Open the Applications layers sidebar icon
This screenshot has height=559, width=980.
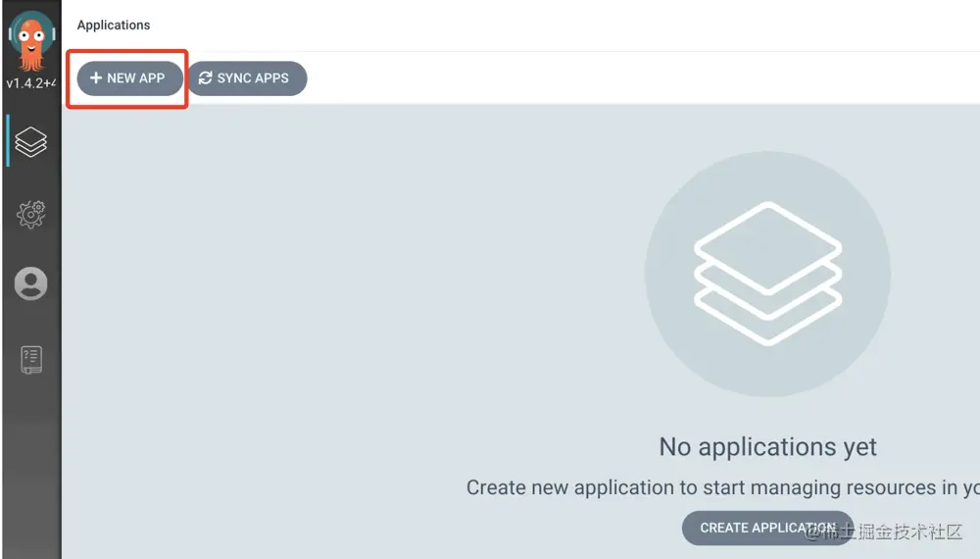click(x=30, y=141)
